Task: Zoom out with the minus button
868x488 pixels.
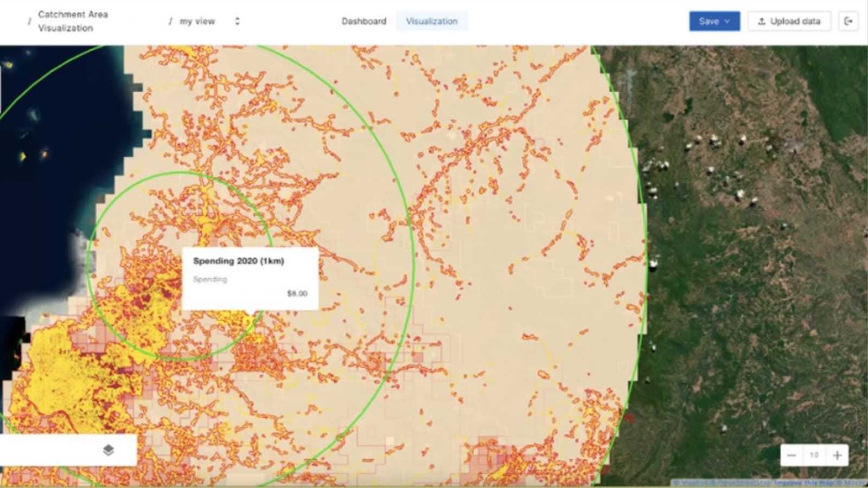Action: tap(792, 455)
